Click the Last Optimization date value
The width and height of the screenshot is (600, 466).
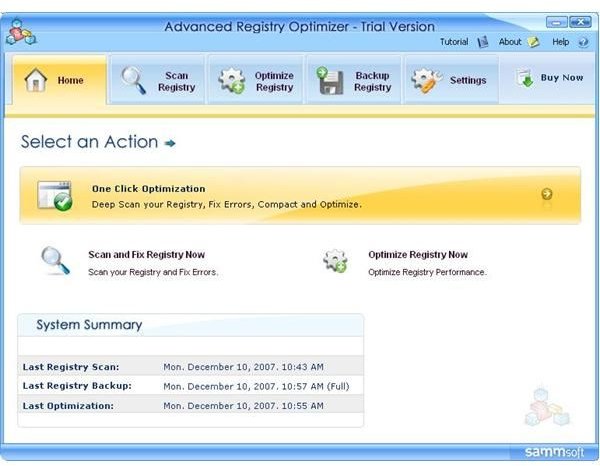pos(243,406)
